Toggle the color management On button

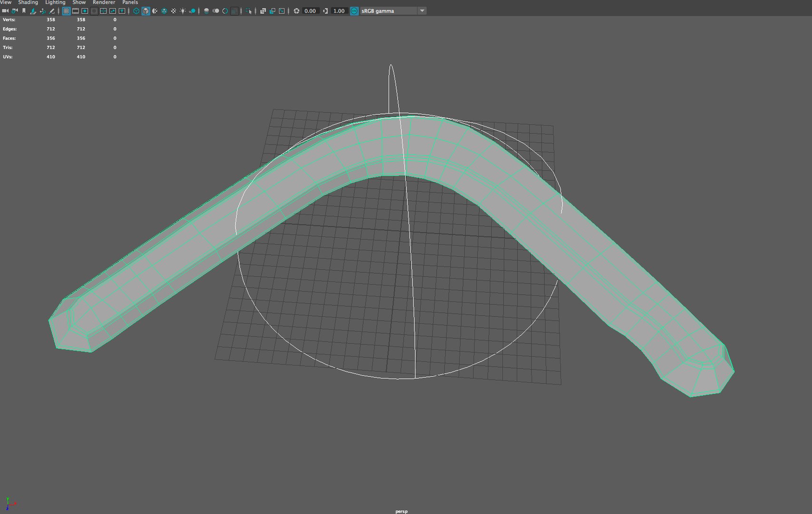coord(354,10)
